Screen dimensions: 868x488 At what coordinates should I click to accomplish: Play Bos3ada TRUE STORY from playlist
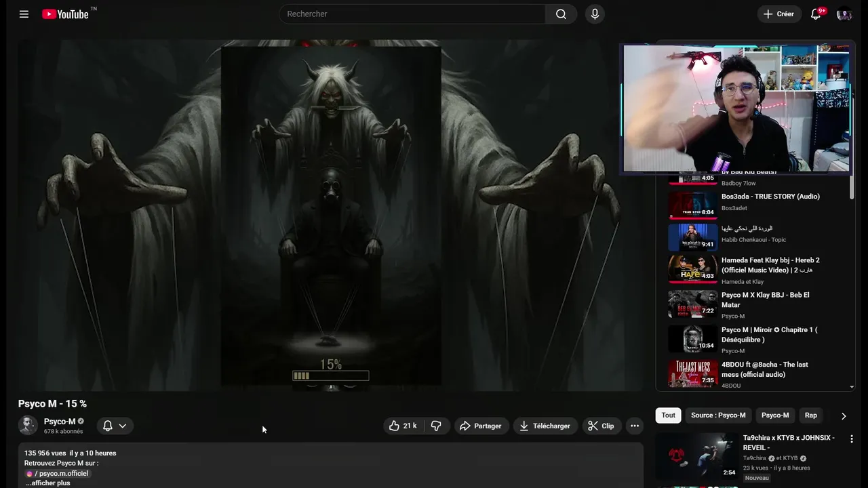[753, 205]
